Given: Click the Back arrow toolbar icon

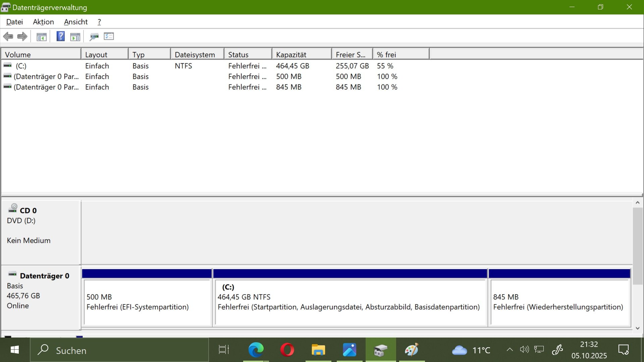Looking at the screenshot, I should click(x=8, y=37).
